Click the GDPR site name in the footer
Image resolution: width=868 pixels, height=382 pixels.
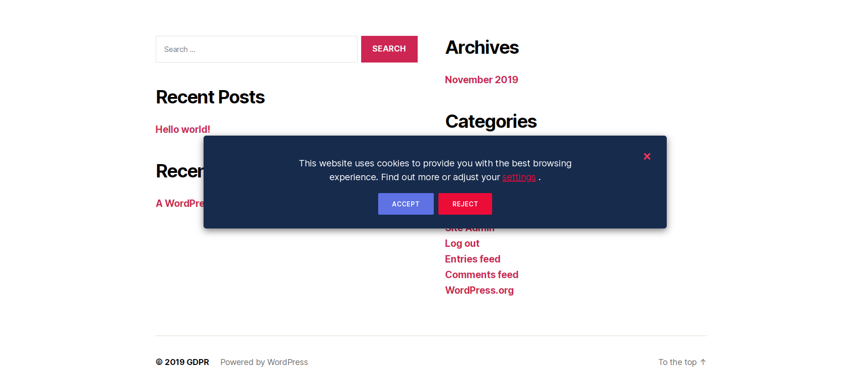198,362
